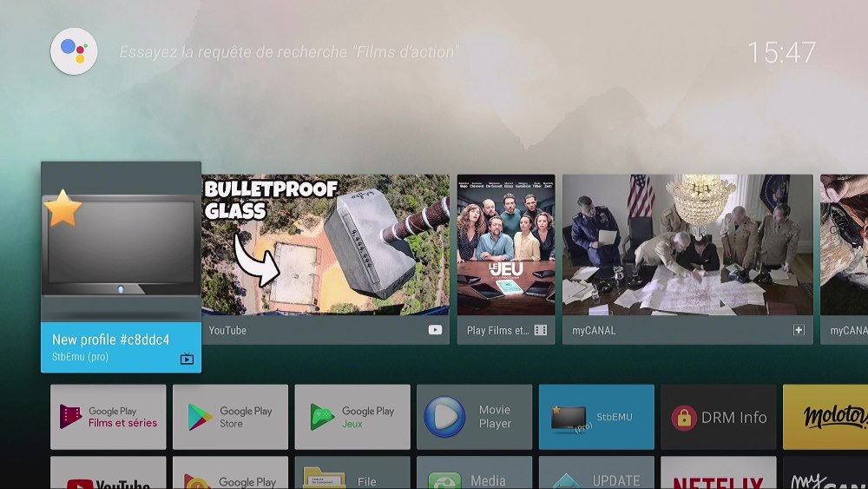
Task: Click the YouTube play icon under the video
Action: 435,330
